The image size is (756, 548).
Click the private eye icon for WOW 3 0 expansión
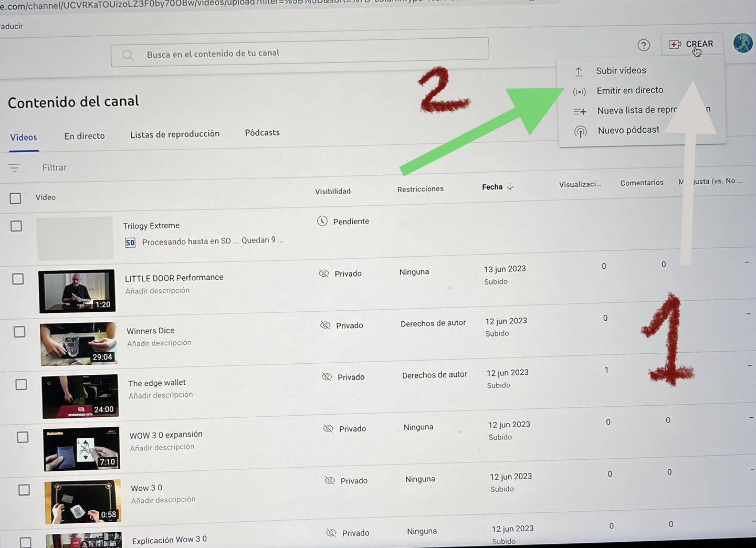pyautogui.click(x=328, y=428)
